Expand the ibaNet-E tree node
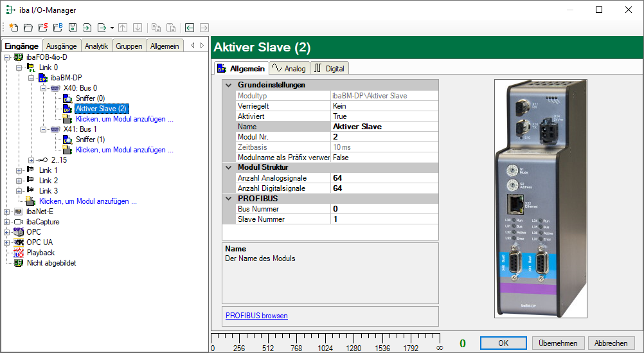Screen dimensions: 644x353 coord(7,212)
